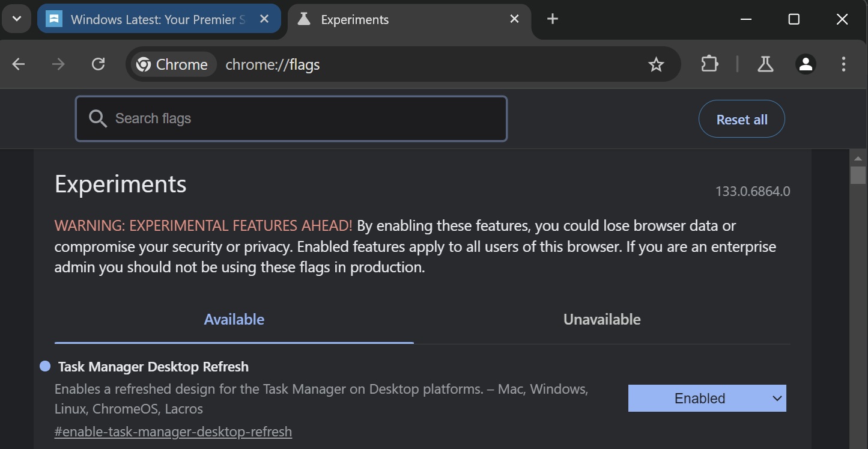Open Chrome Labs flask icon
The image size is (868, 449).
coord(765,64)
